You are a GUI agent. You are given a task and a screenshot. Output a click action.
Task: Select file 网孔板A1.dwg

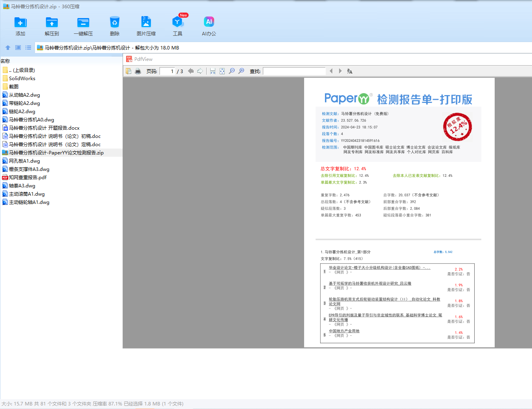[x=21, y=161]
